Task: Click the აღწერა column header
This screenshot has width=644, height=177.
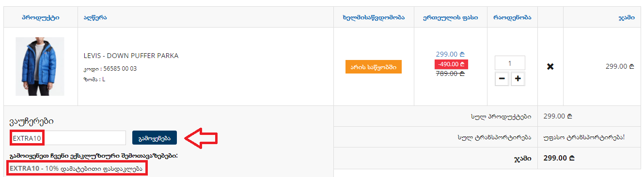Action: click(x=95, y=17)
